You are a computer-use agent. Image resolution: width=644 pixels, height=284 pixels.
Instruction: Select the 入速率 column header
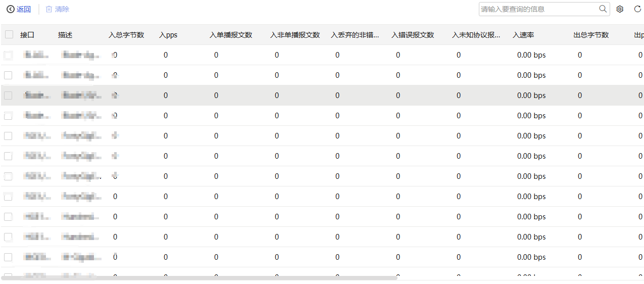(523, 35)
